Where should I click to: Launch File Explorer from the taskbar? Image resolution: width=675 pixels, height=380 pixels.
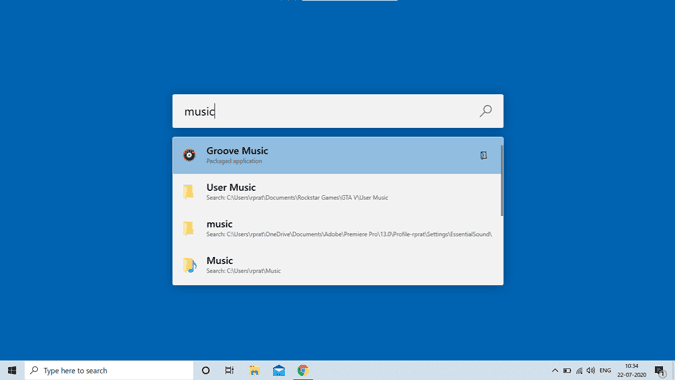click(254, 370)
